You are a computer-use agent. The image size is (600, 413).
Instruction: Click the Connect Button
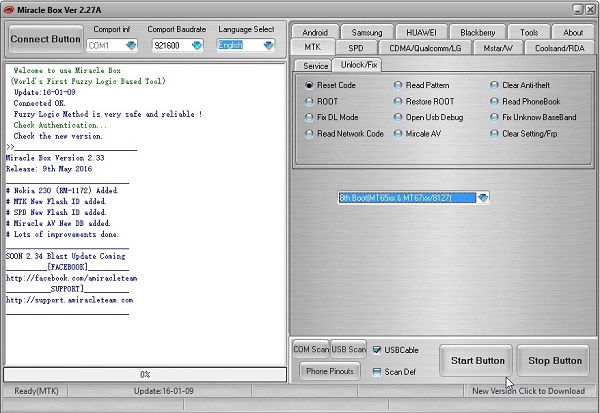(43, 40)
